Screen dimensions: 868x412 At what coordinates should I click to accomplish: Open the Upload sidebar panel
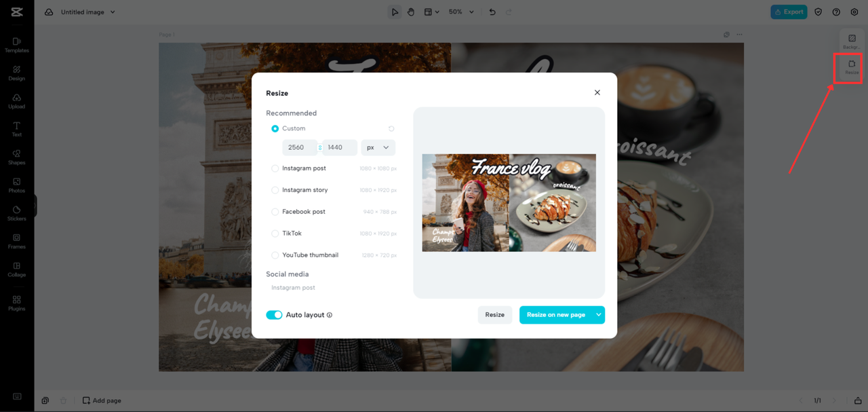click(x=17, y=101)
